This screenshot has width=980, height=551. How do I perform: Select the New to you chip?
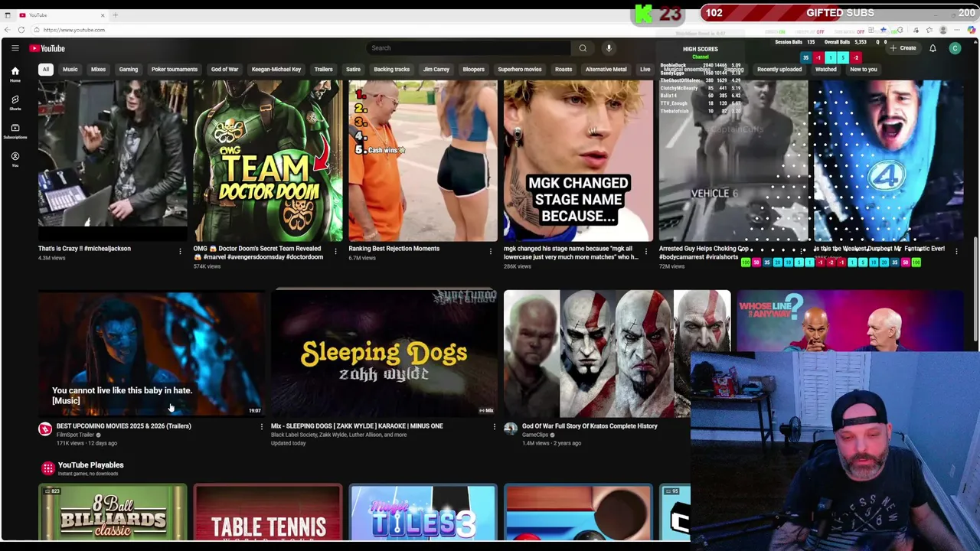click(863, 69)
